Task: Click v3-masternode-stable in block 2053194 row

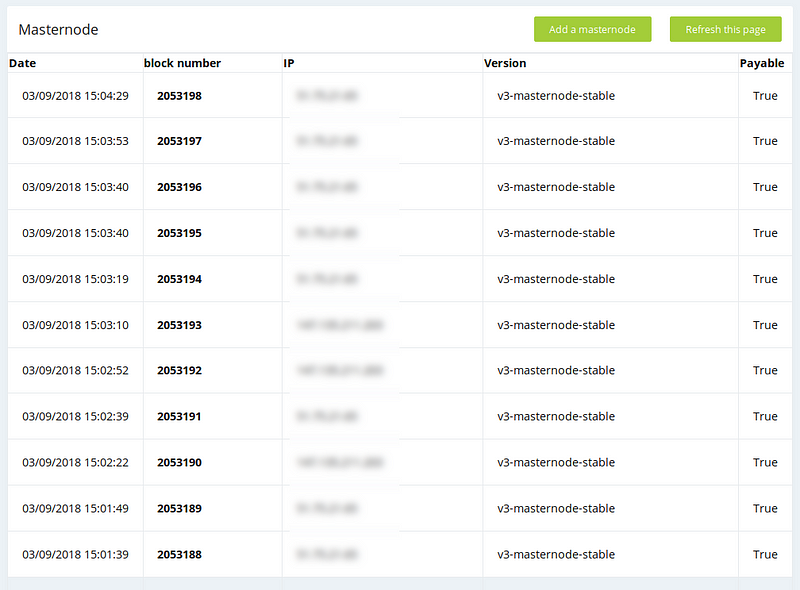Action: click(556, 279)
